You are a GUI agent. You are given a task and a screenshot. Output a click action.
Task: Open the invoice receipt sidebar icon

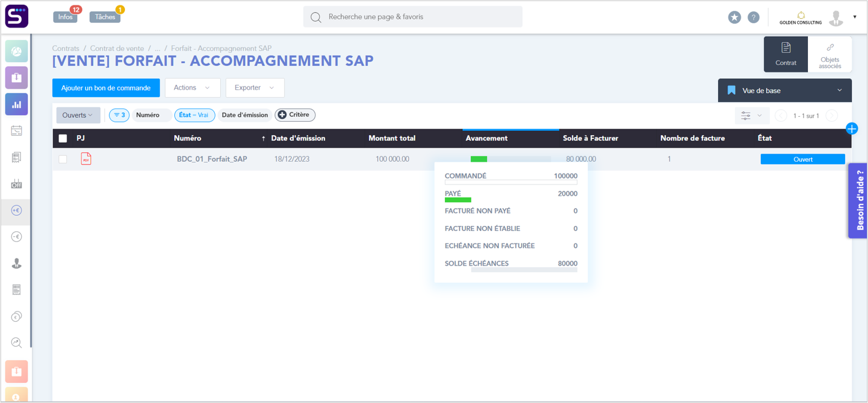(17, 290)
